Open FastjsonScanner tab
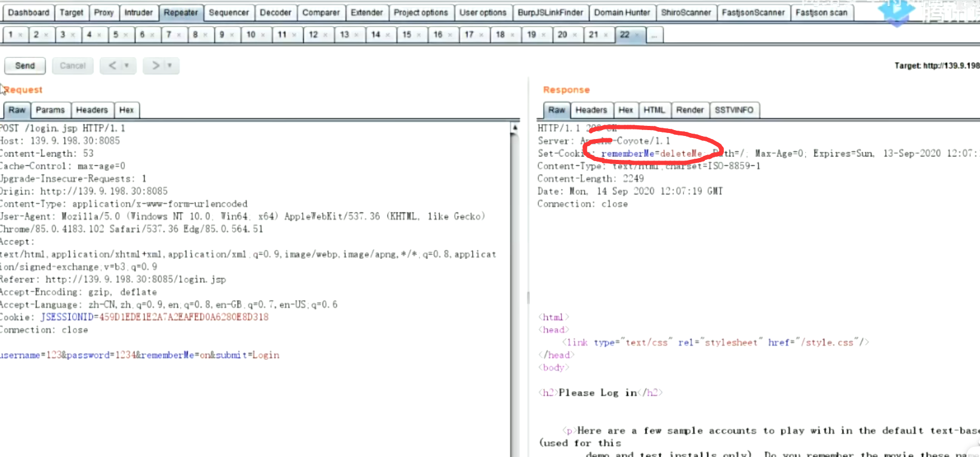The width and height of the screenshot is (980, 457). coord(753,13)
